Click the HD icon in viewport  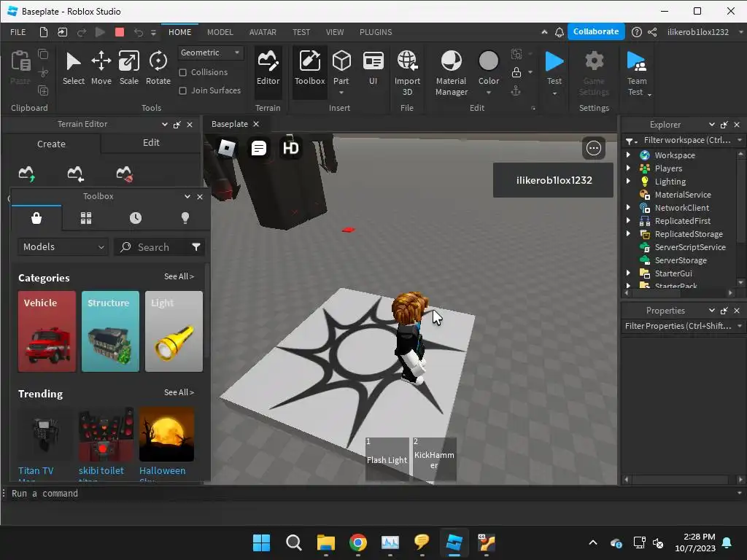pyautogui.click(x=290, y=149)
